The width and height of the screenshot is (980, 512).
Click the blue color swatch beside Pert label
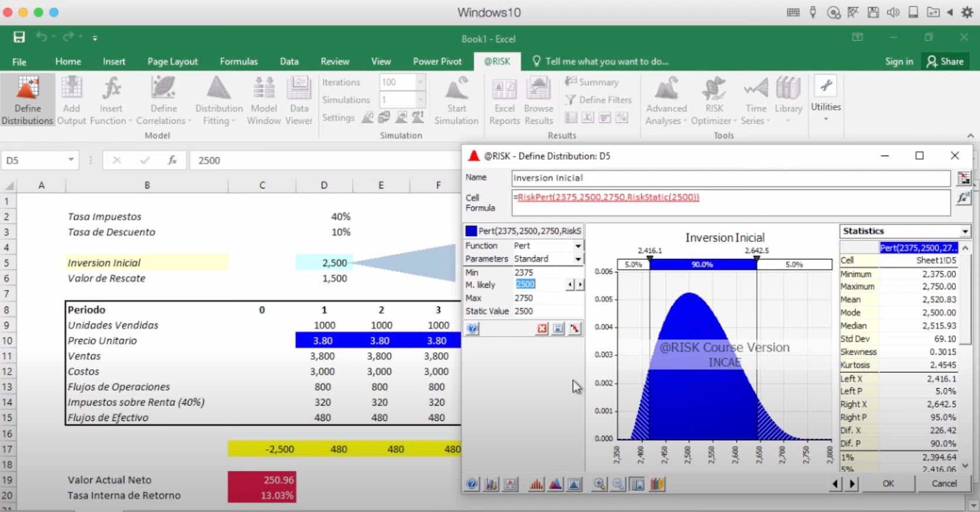pyautogui.click(x=471, y=231)
